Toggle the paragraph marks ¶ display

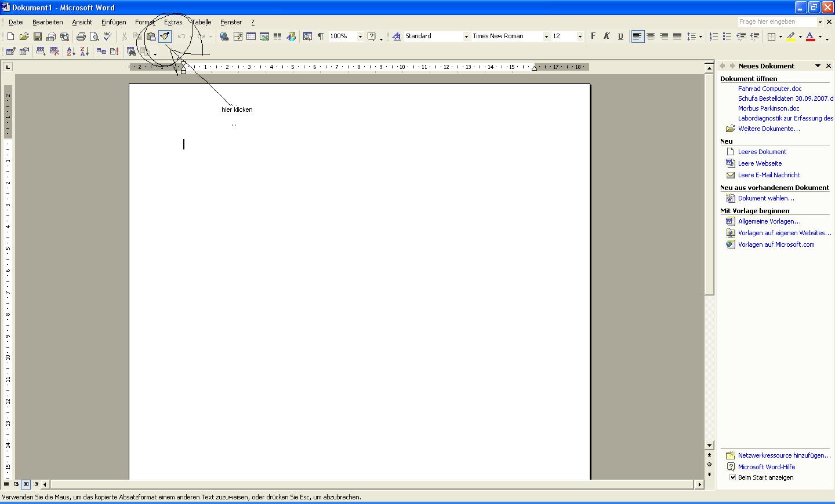click(321, 36)
